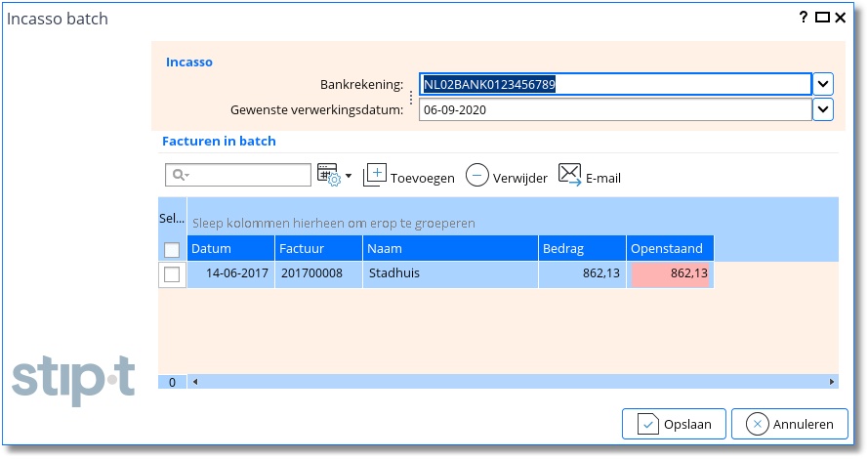Open the Gewenste verwerkingsdatum date dropdown
Screen dimensions: 868x459
pyautogui.click(x=823, y=109)
